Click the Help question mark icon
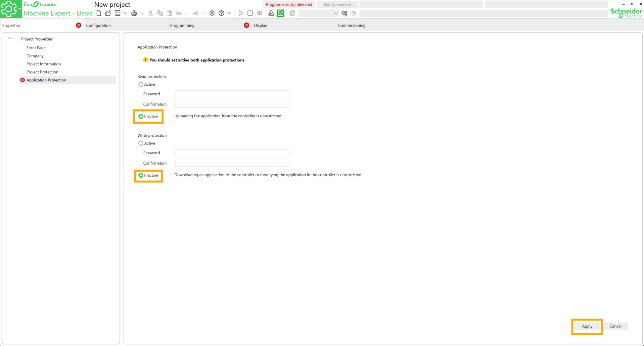 tap(221, 13)
